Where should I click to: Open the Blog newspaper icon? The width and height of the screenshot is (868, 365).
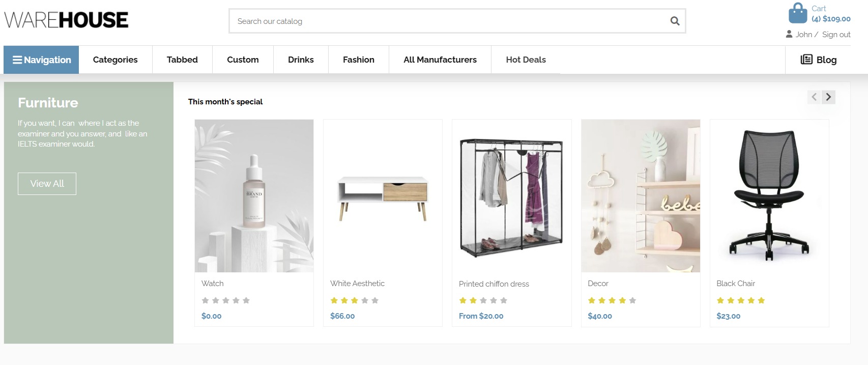tap(806, 60)
